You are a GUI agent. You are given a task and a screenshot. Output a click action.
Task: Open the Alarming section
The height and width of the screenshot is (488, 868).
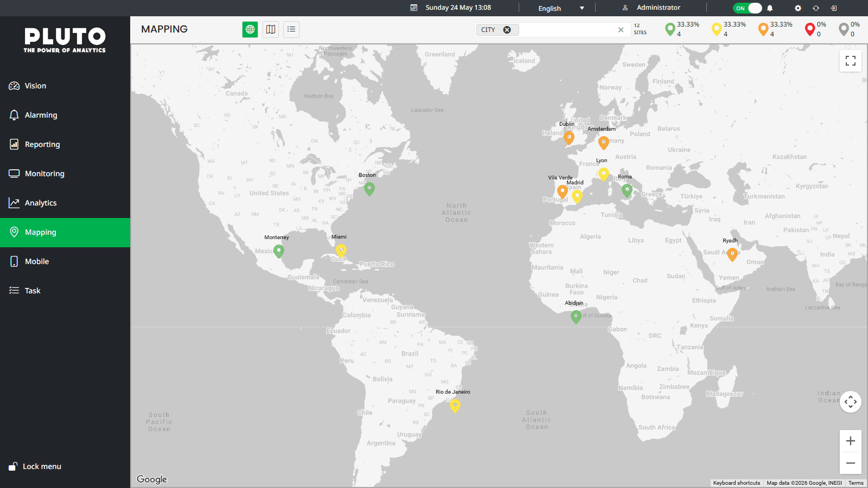tap(65, 115)
